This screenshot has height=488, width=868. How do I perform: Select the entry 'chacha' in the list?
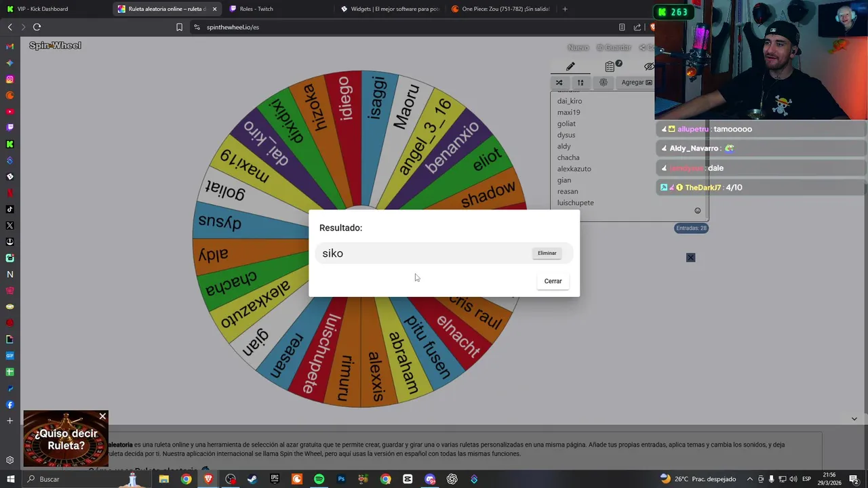coord(568,157)
